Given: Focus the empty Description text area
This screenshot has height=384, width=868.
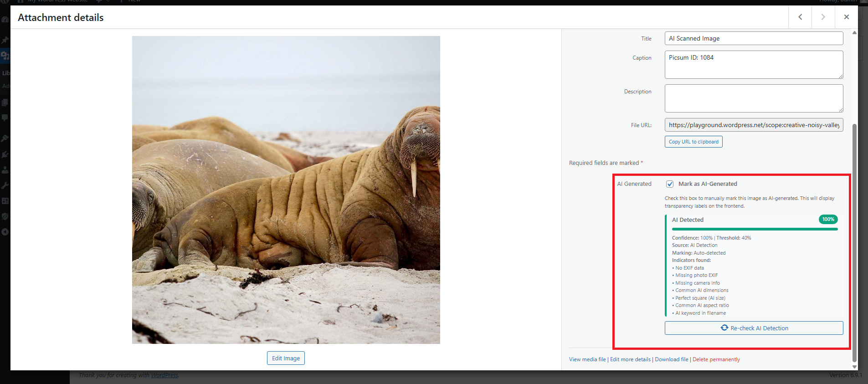Looking at the screenshot, I should [x=754, y=98].
